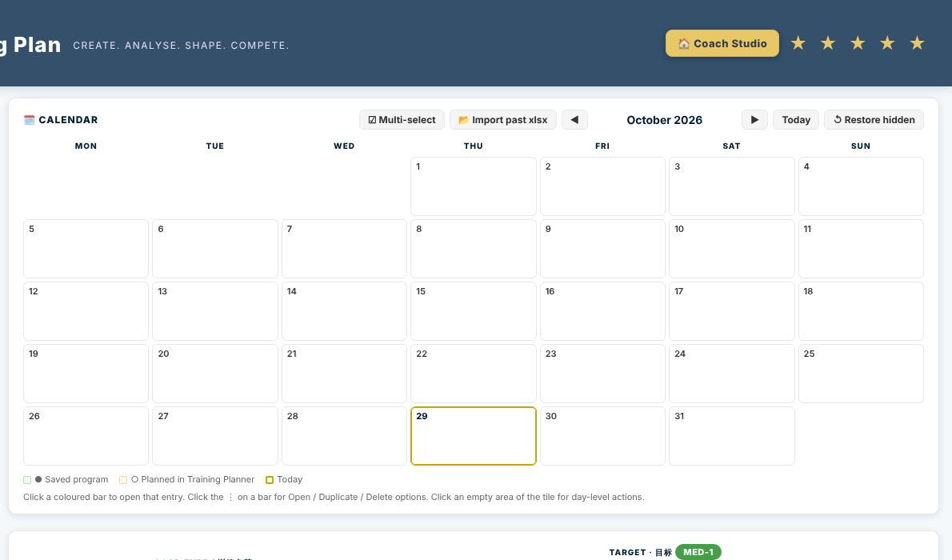Choose day 24 on the calendar
952x560 pixels.
pos(732,374)
